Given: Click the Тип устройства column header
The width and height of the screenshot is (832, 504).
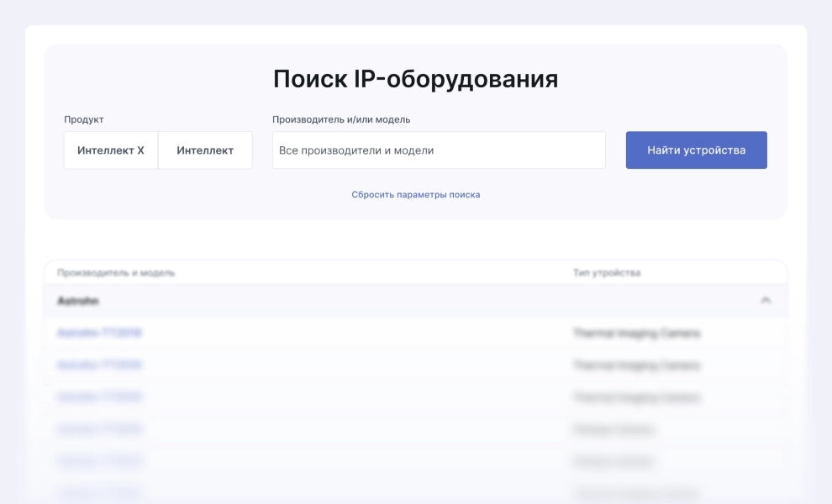Looking at the screenshot, I should 607,273.
